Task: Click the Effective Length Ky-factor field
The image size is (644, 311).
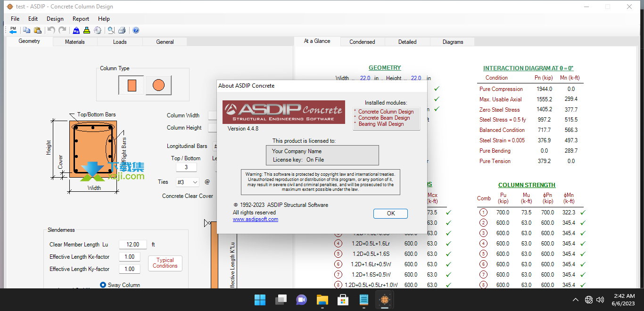Action: tap(130, 269)
